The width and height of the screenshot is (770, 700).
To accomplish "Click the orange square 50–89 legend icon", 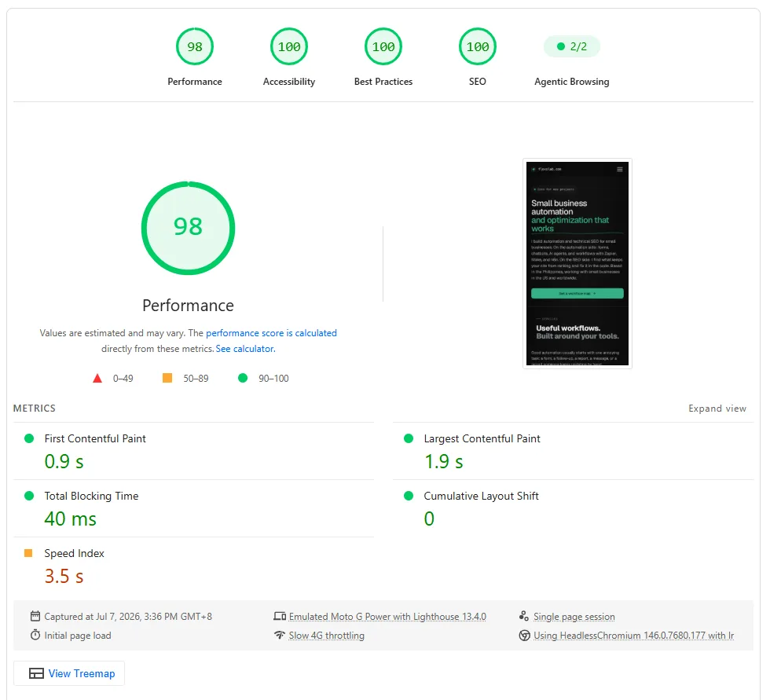I will [167, 378].
